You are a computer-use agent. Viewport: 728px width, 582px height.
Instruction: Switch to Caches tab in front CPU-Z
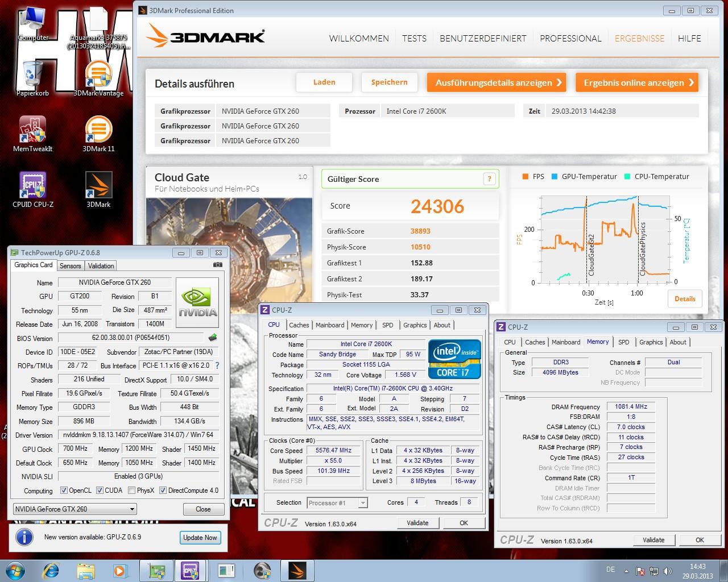299,325
